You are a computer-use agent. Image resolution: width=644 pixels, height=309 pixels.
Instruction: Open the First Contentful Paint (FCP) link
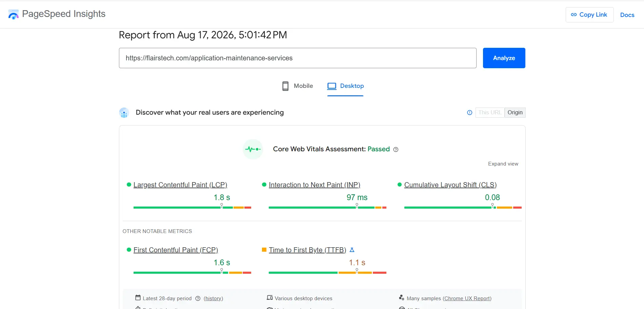click(x=176, y=250)
